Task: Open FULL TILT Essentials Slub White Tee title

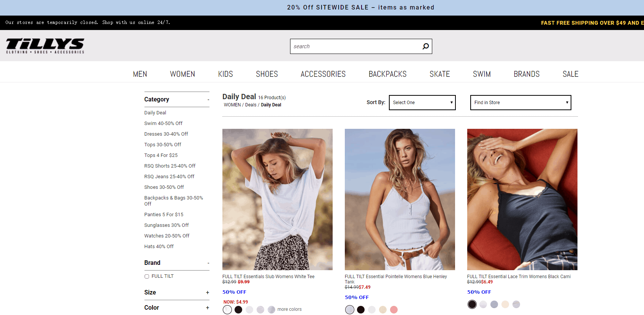Action: click(x=268, y=277)
